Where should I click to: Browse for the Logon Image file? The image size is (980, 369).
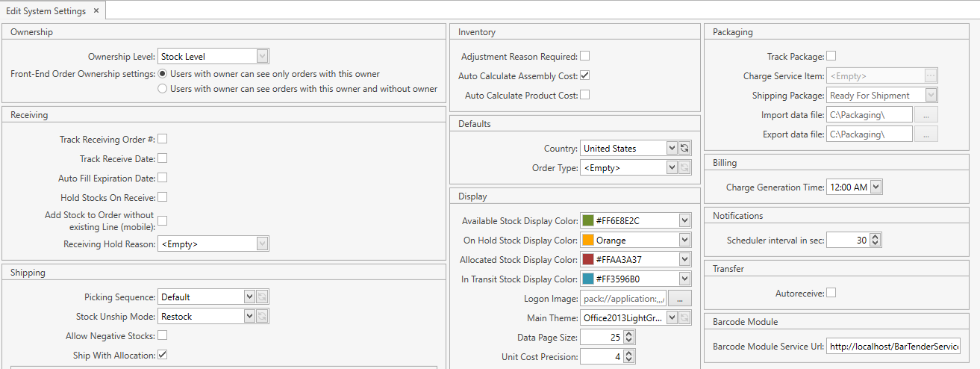(x=679, y=298)
